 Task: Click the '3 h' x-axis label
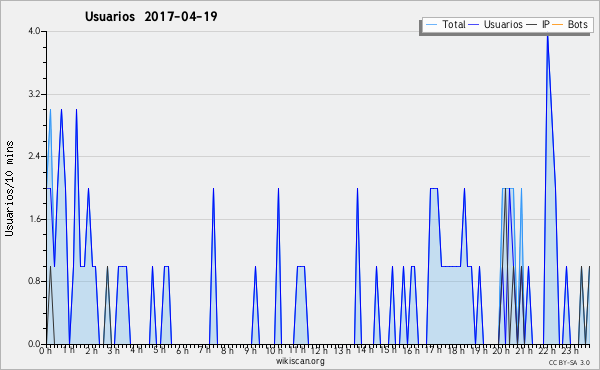coord(113,350)
